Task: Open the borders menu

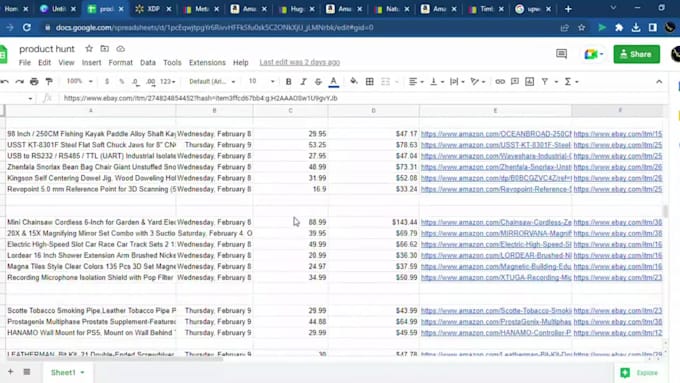Action: click(369, 82)
